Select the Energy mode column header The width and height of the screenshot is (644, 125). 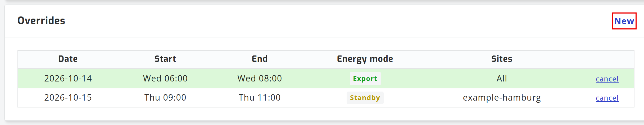[365, 59]
